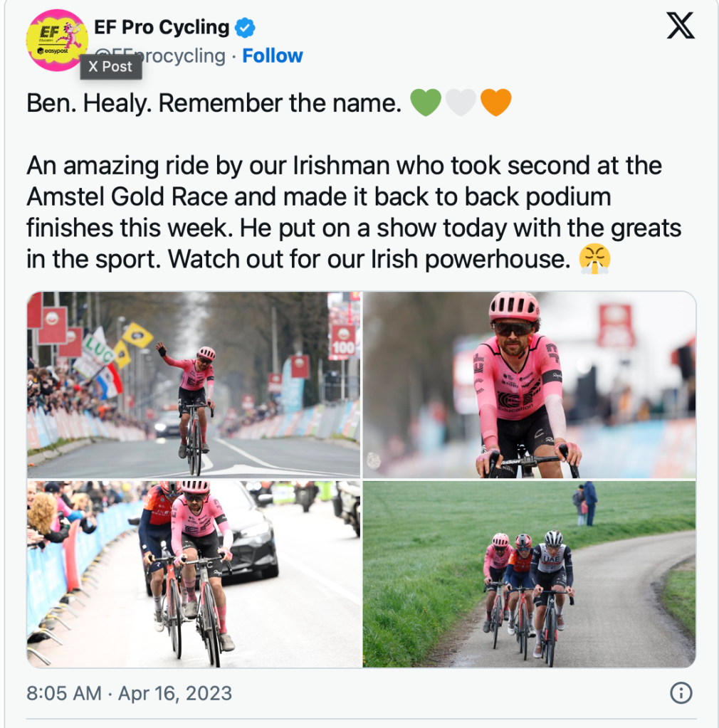
Task: Click the orange heart emoji
Action: pyautogui.click(x=495, y=103)
